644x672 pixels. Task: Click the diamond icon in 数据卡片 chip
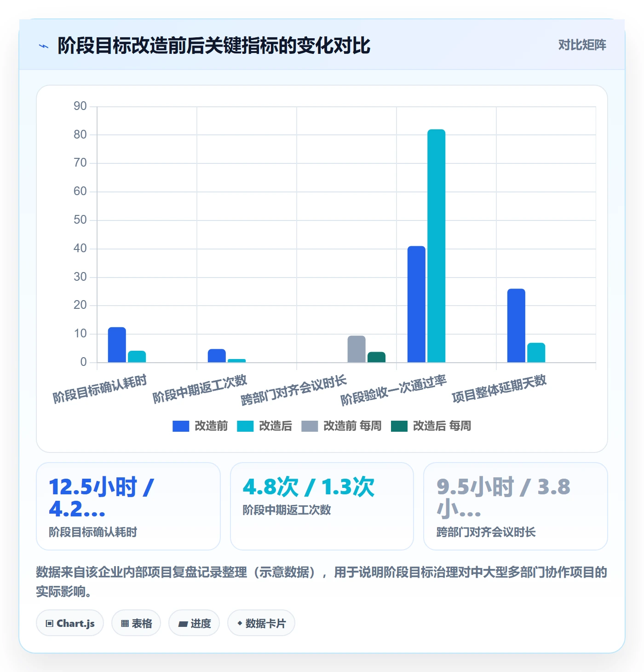coord(240,623)
